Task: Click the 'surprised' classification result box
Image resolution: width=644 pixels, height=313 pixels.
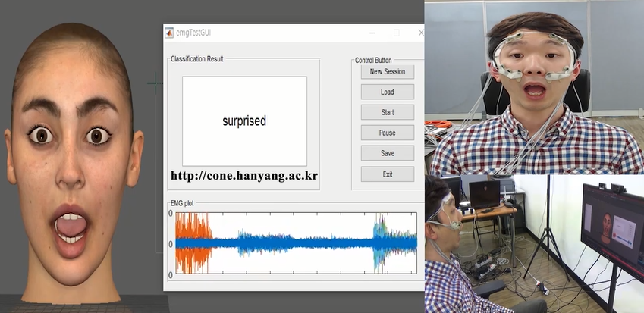Action: tap(244, 121)
